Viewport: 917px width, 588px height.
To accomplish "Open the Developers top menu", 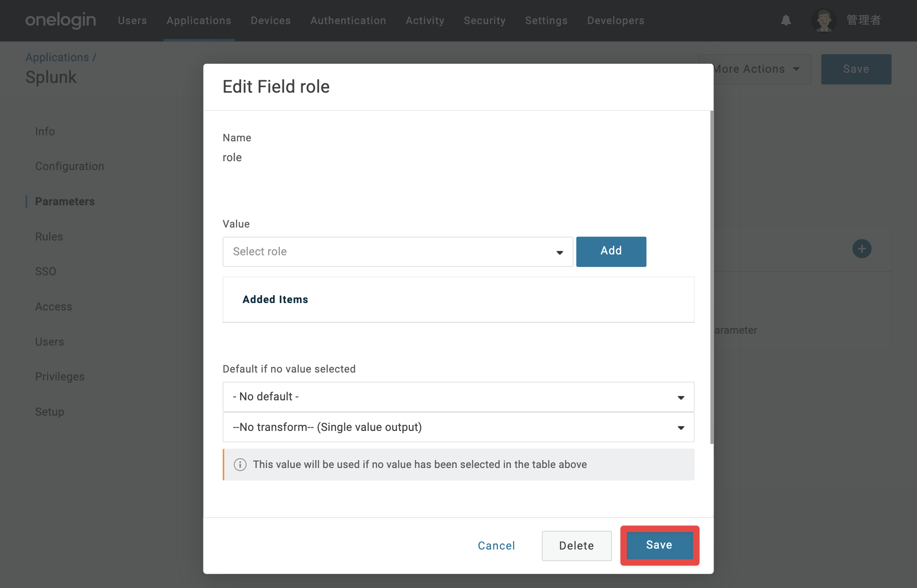I will [616, 20].
